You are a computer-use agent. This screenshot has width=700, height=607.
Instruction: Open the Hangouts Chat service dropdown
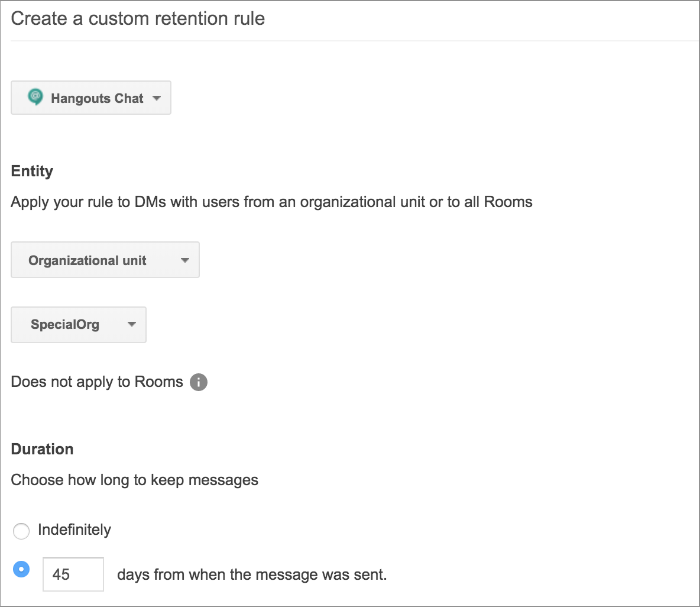coord(91,98)
